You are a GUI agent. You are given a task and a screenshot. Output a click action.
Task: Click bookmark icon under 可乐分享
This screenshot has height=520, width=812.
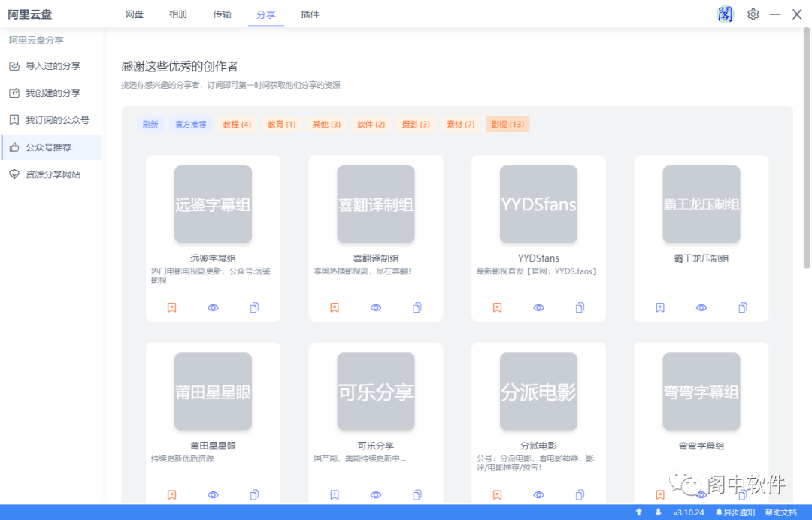[x=335, y=494]
